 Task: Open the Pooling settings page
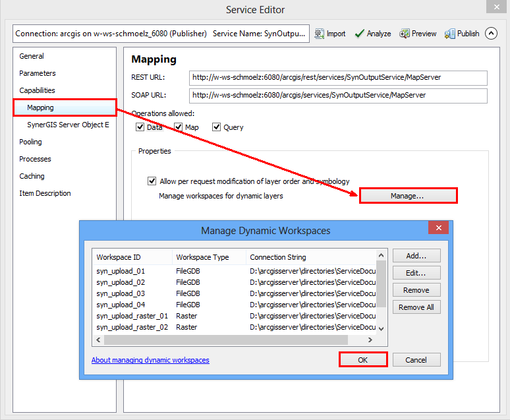coord(30,142)
